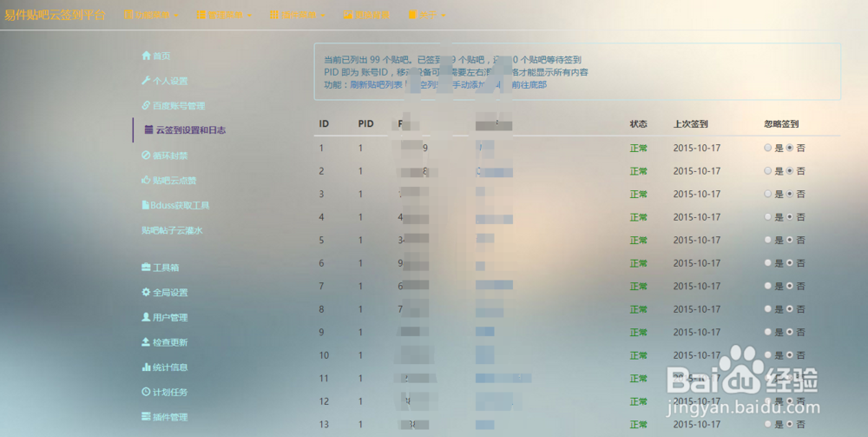The height and width of the screenshot is (437, 868).
Task: Select 否 radio for row ID 3
Action: pos(789,194)
